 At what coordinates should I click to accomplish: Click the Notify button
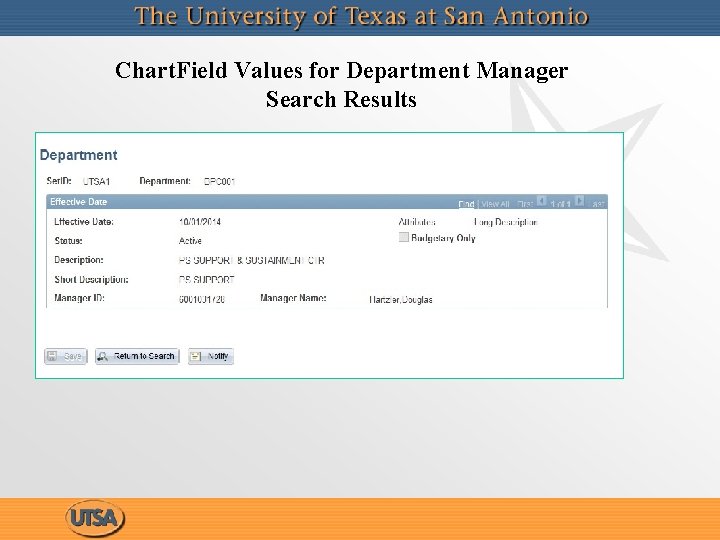point(211,356)
